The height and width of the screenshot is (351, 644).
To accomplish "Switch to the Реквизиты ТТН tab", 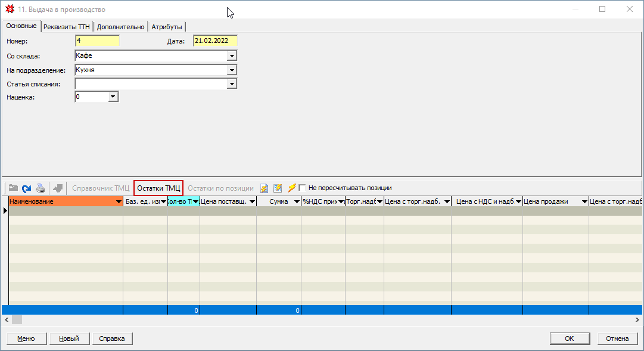I will tap(67, 27).
